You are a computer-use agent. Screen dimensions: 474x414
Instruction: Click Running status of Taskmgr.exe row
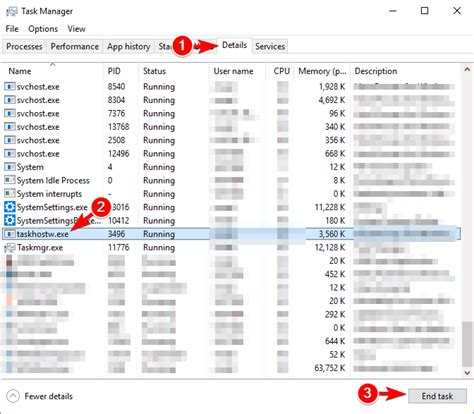[x=159, y=247]
